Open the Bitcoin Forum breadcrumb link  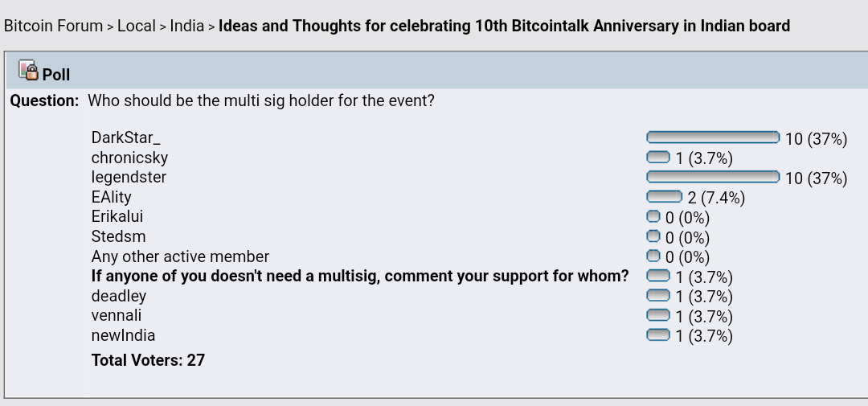(53, 26)
